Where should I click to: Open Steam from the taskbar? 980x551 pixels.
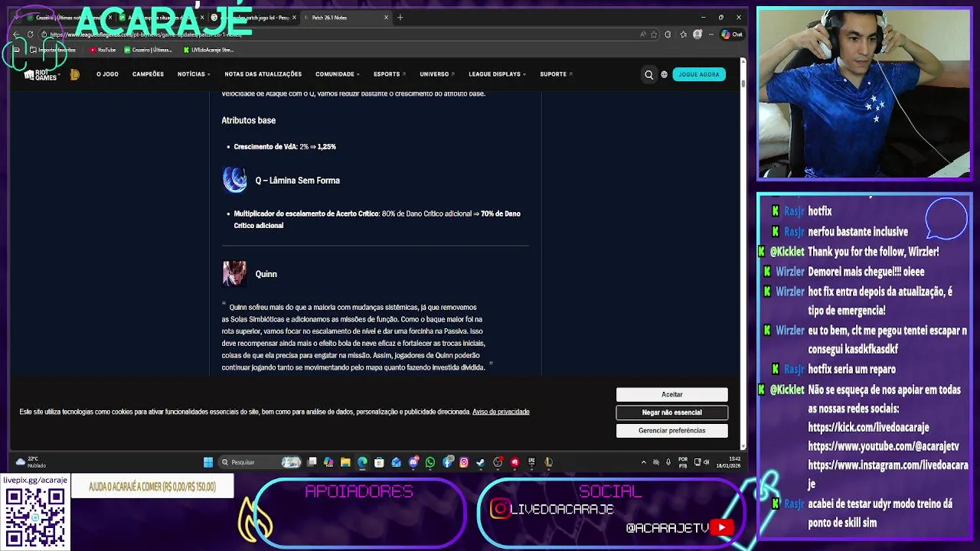coord(480,461)
